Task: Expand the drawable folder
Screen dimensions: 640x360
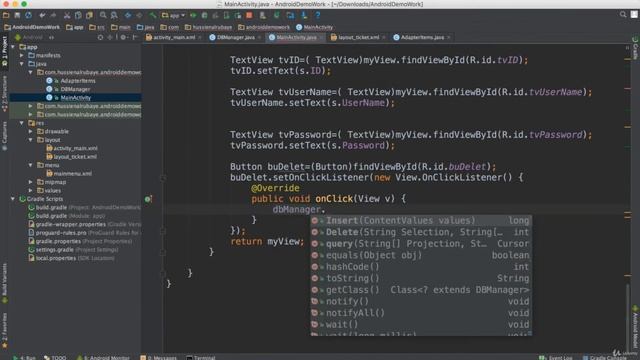Action: pyautogui.click(x=31, y=131)
